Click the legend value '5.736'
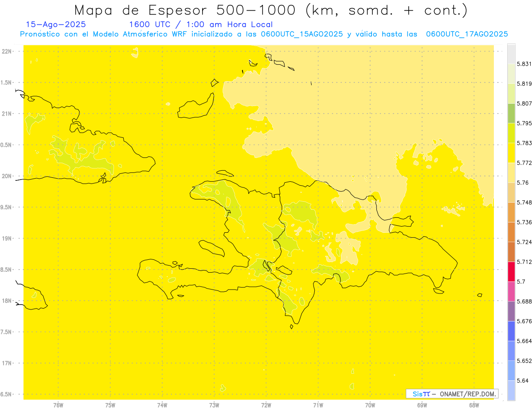Image resolution: width=532 pixels, height=411 pixels. pos(524,222)
